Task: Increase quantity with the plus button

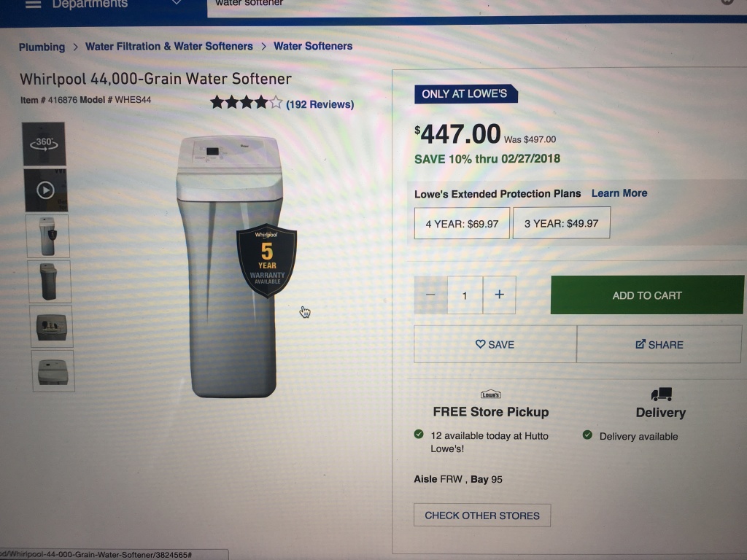Action: pyautogui.click(x=499, y=295)
